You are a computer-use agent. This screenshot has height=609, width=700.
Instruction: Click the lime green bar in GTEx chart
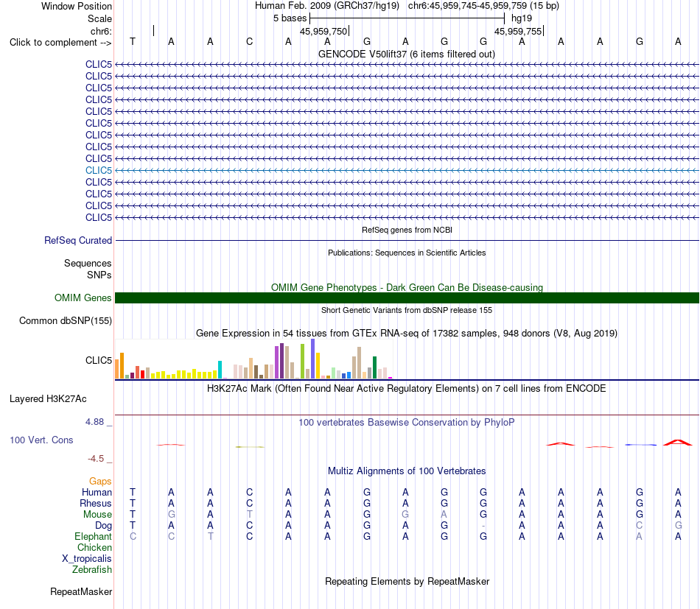302,362
